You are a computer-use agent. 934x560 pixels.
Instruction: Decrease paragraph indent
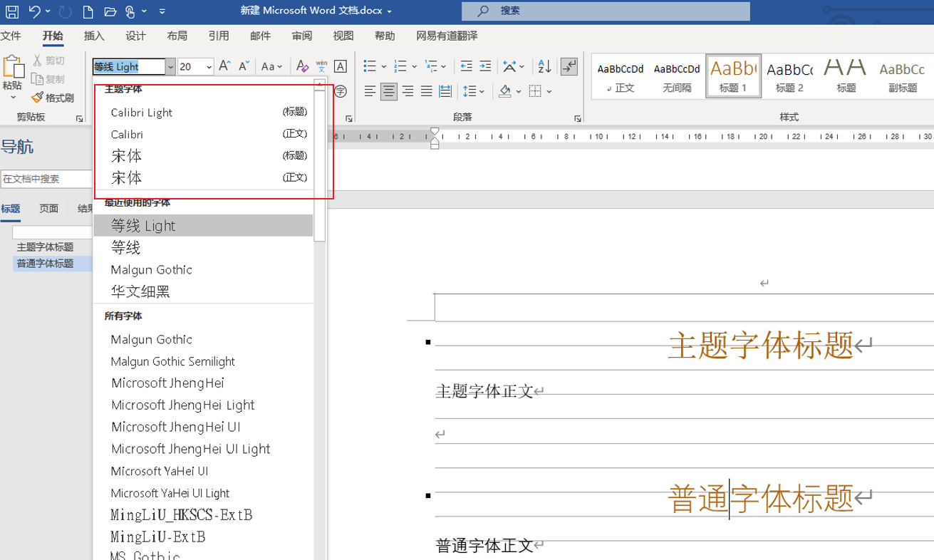[466, 66]
